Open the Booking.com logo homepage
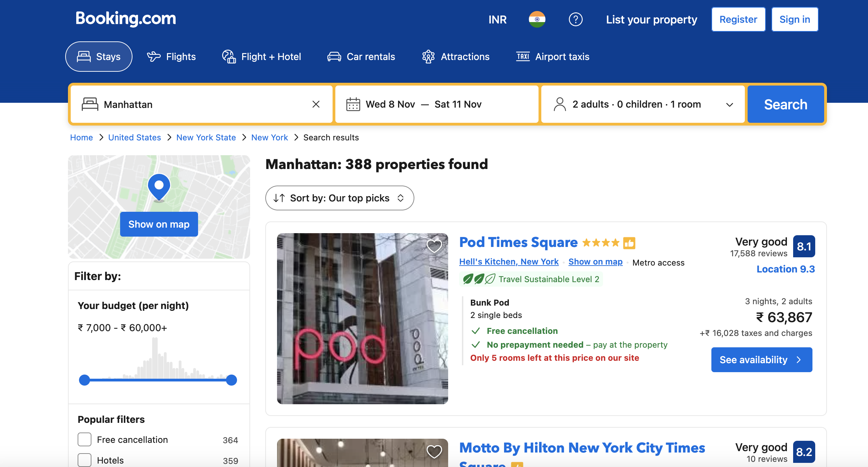868x467 pixels. (126, 19)
